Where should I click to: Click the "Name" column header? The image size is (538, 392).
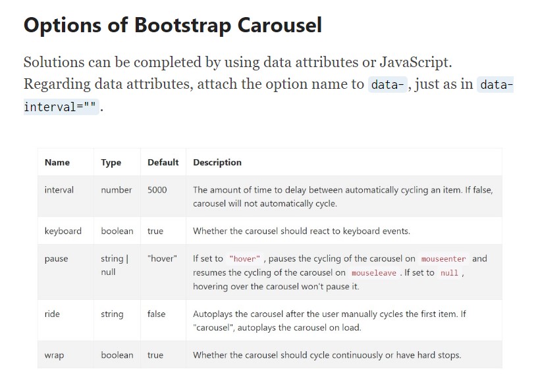[x=57, y=162]
